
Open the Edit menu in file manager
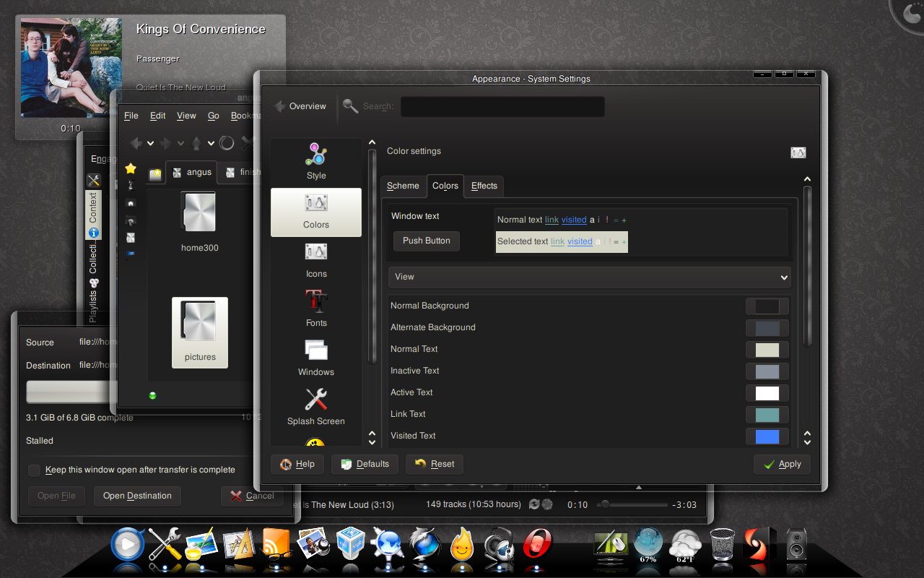tap(158, 116)
